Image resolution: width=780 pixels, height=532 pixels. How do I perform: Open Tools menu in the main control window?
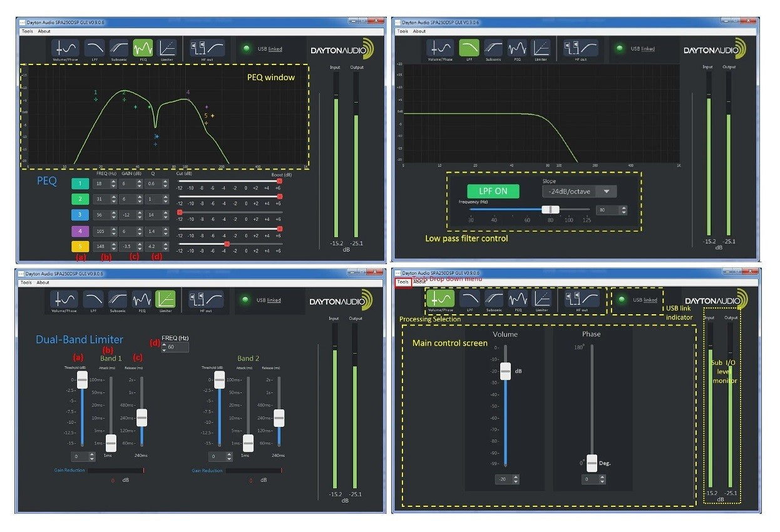[403, 282]
